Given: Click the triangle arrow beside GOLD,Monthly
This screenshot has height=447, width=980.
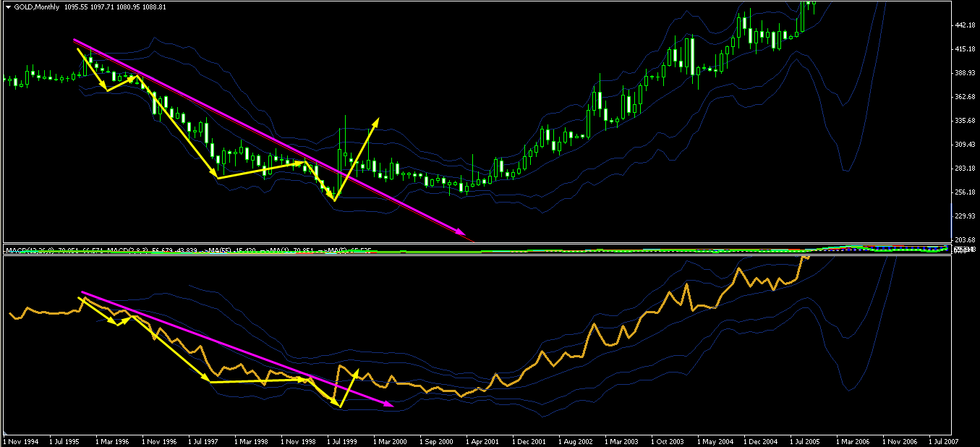Looking at the screenshot, I should click(x=8, y=6).
